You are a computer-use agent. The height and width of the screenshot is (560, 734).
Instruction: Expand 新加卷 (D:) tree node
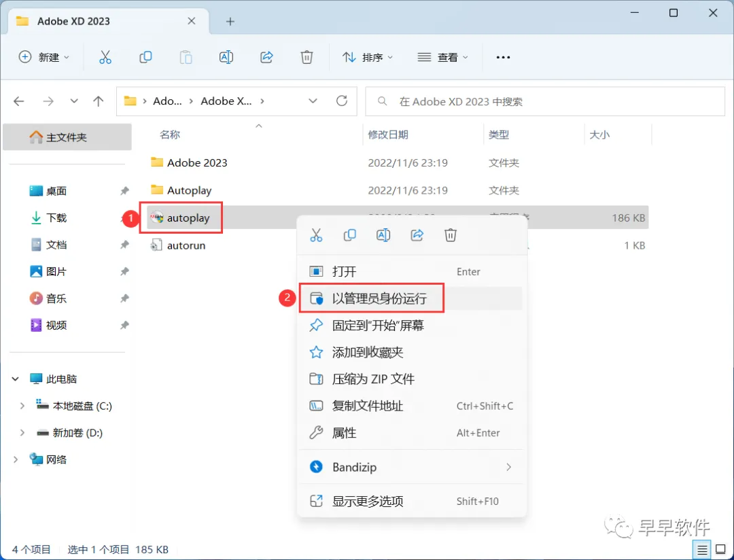click(x=22, y=433)
